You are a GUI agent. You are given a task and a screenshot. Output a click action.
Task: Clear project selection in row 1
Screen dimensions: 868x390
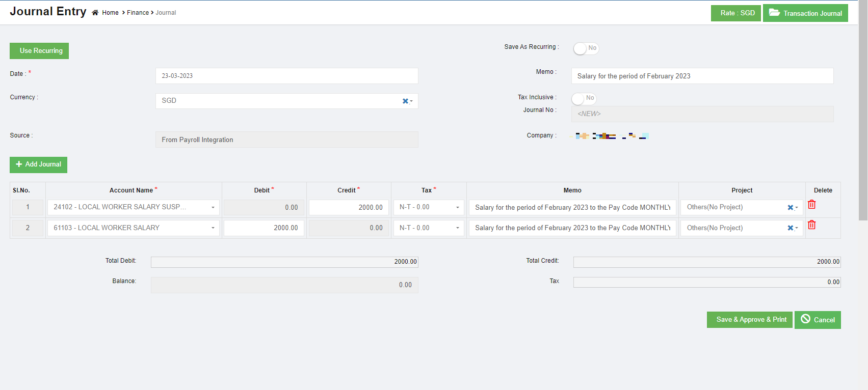[790, 207]
